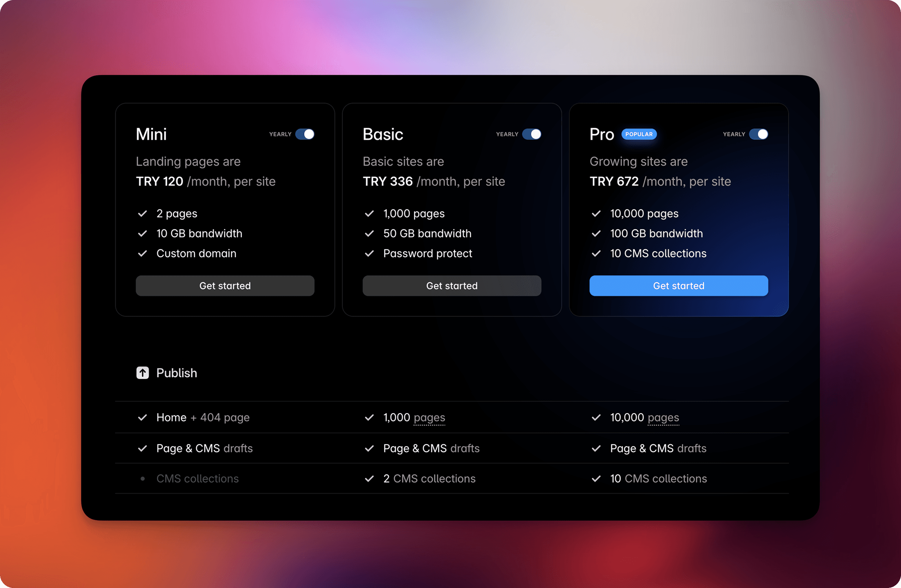
Task: Disable yearly billing on Pro plan
Action: click(x=758, y=134)
